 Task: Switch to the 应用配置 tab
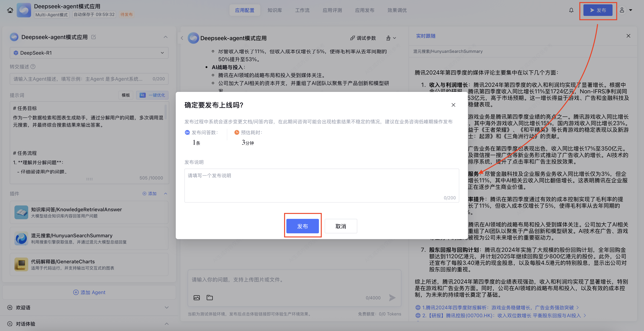point(244,10)
